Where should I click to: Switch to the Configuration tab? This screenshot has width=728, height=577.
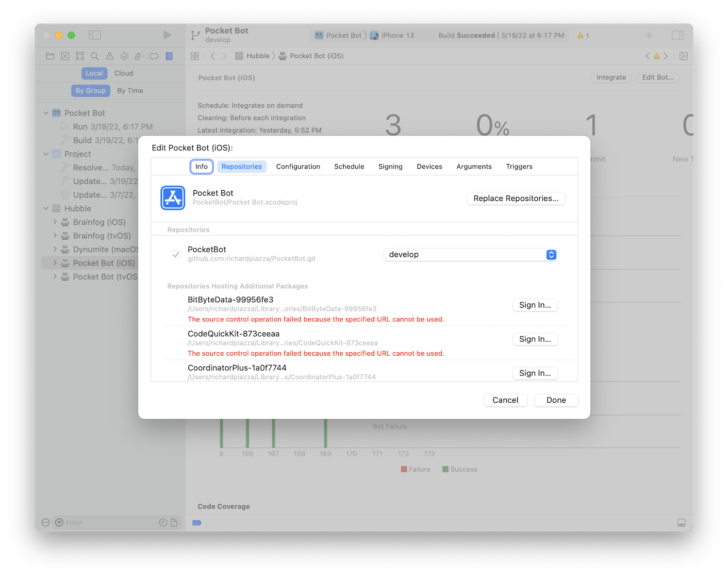(298, 166)
